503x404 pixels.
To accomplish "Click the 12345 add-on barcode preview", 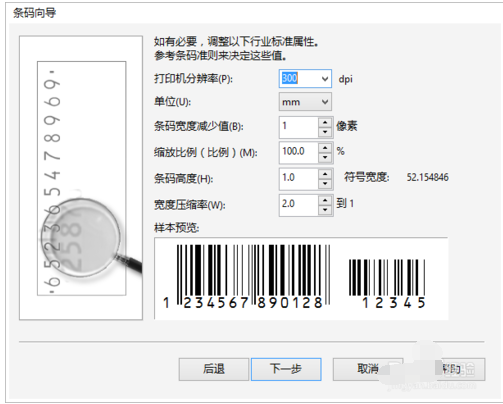I will click(x=387, y=284).
